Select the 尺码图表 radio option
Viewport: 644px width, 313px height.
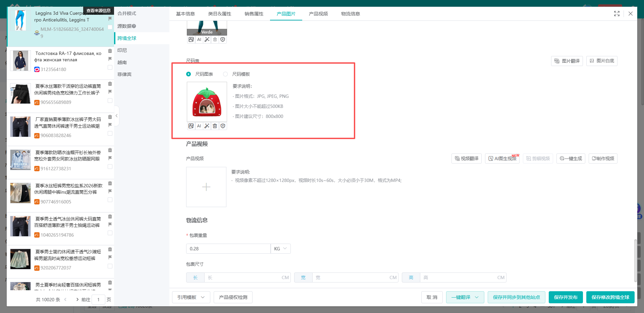pyautogui.click(x=189, y=74)
